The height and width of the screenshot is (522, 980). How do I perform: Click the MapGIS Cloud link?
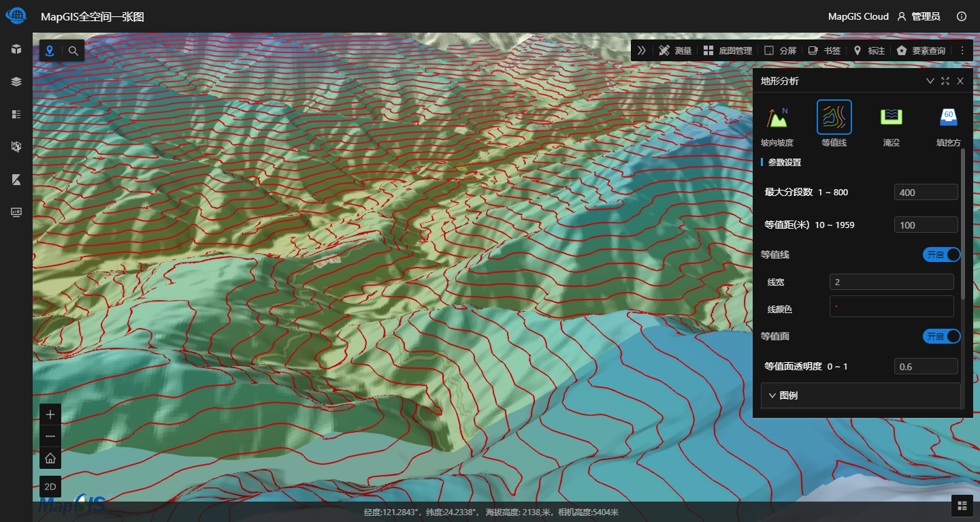(x=858, y=16)
